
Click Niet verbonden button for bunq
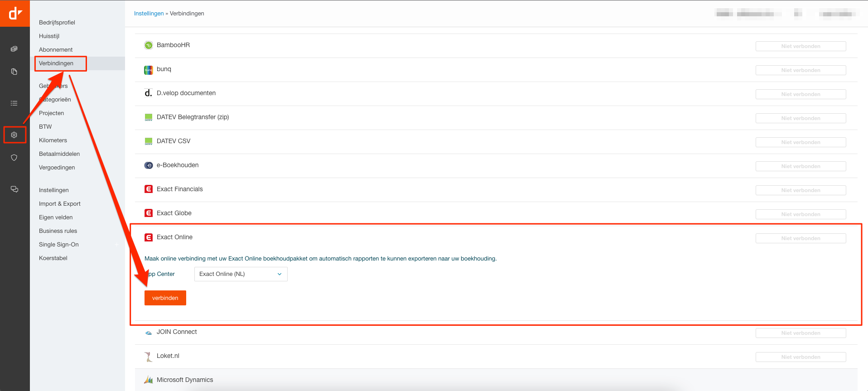tap(800, 70)
